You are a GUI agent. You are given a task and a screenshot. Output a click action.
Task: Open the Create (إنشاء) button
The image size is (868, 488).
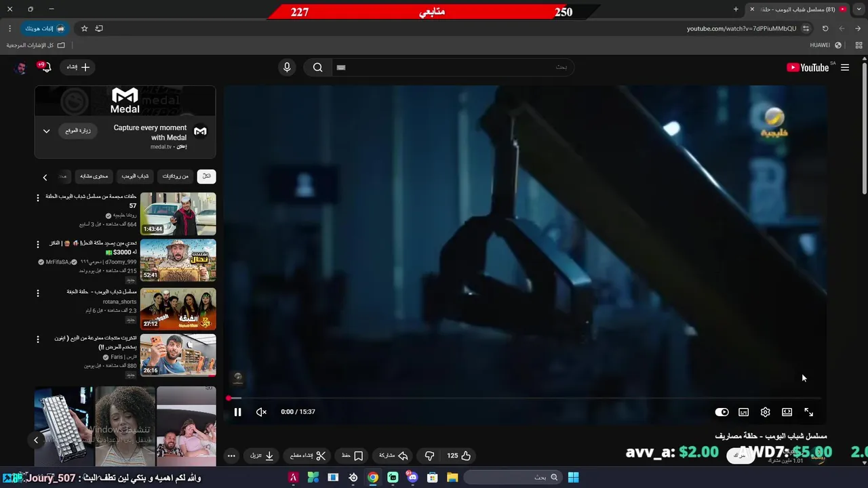point(78,67)
